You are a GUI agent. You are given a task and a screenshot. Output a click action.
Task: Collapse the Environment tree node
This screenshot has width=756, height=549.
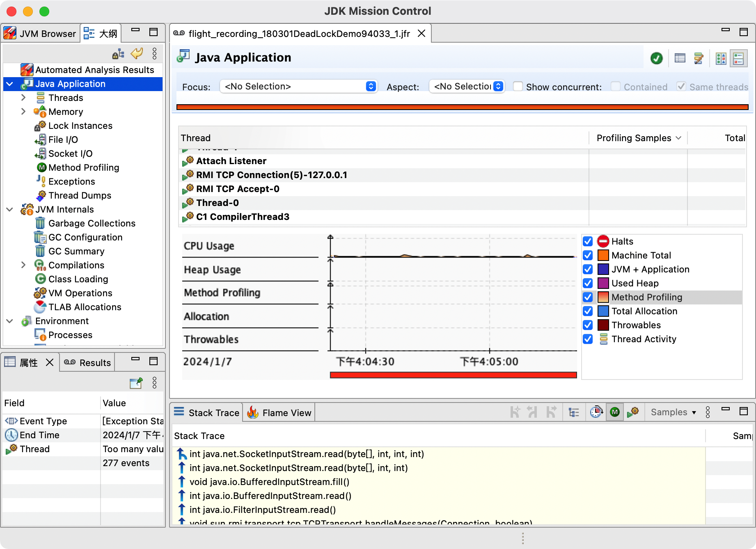click(x=10, y=321)
